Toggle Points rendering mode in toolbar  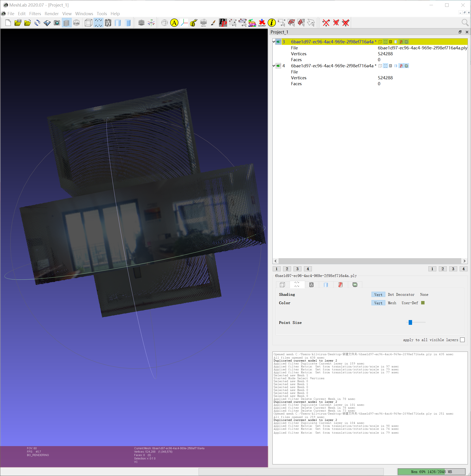(98, 23)
